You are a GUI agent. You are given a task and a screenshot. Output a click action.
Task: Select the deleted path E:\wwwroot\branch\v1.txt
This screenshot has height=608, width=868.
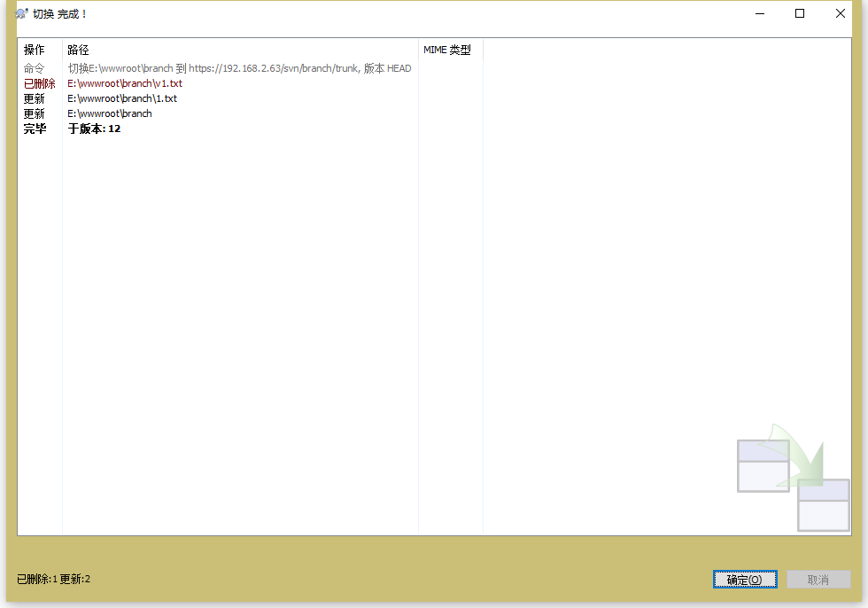pos(125,83)
